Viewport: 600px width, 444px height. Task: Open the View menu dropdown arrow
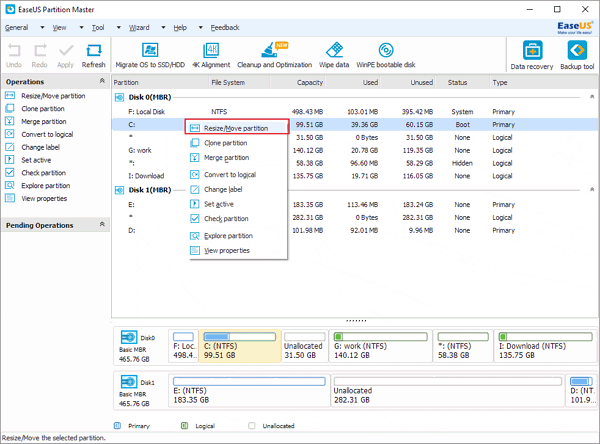coord(81,28)
